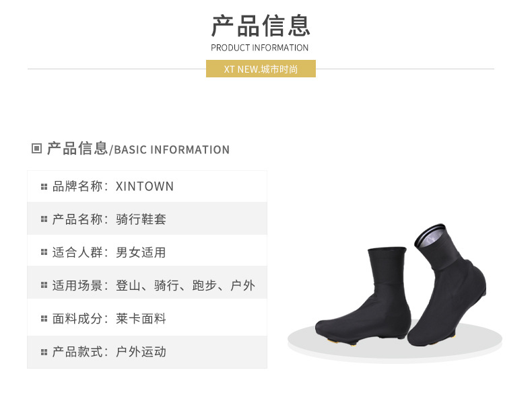The width and height of the screenshot is (532, 409).
Task: Click the 产品信息 main heading
Action: 261,26
